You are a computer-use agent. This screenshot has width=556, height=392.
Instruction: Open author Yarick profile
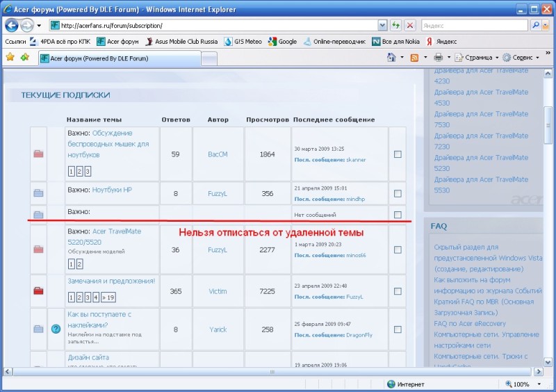pyautogui.click(x=218, y=329)
